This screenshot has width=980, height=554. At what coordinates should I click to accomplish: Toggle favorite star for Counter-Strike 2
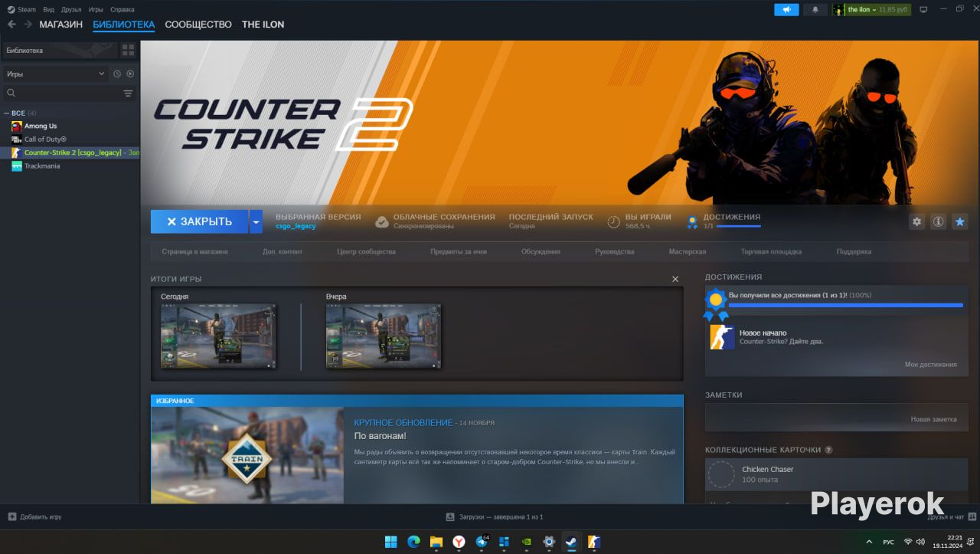(960, 221)
